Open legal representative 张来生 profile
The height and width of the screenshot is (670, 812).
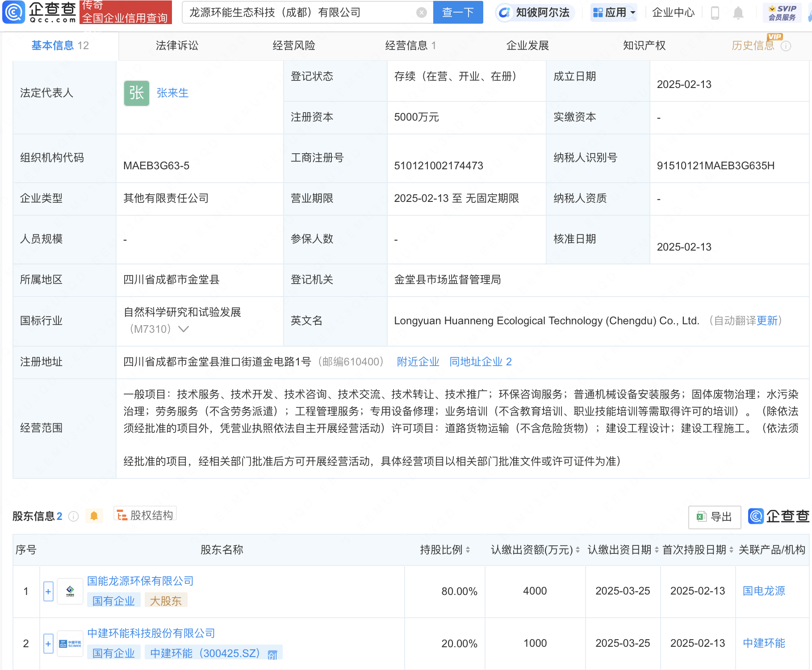172,93
